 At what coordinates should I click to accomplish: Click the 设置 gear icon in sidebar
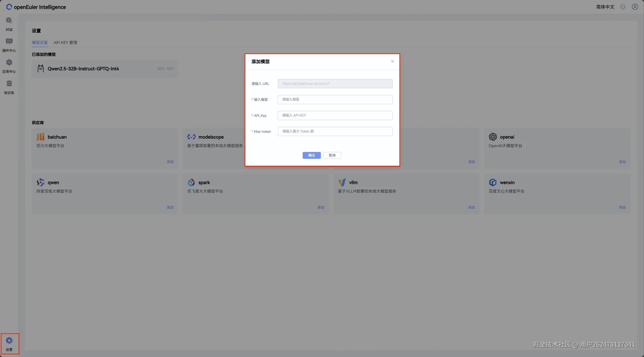(x=9, y=341)
